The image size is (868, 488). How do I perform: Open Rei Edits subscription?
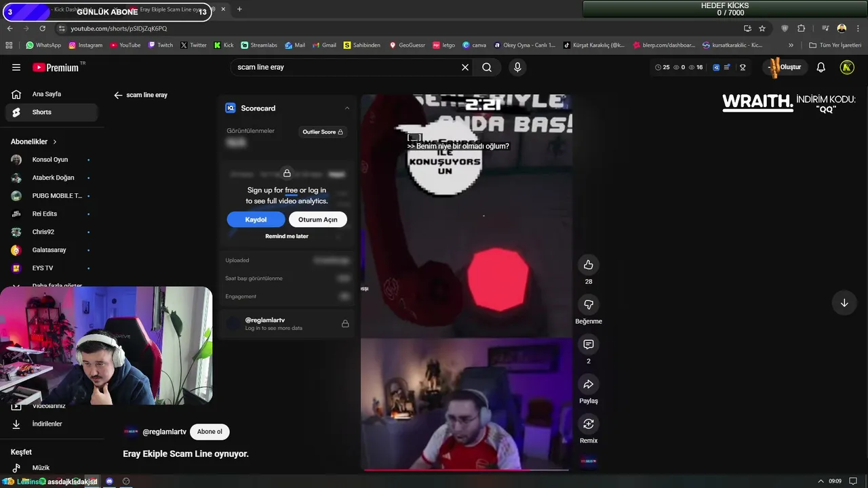coord(52,214)
